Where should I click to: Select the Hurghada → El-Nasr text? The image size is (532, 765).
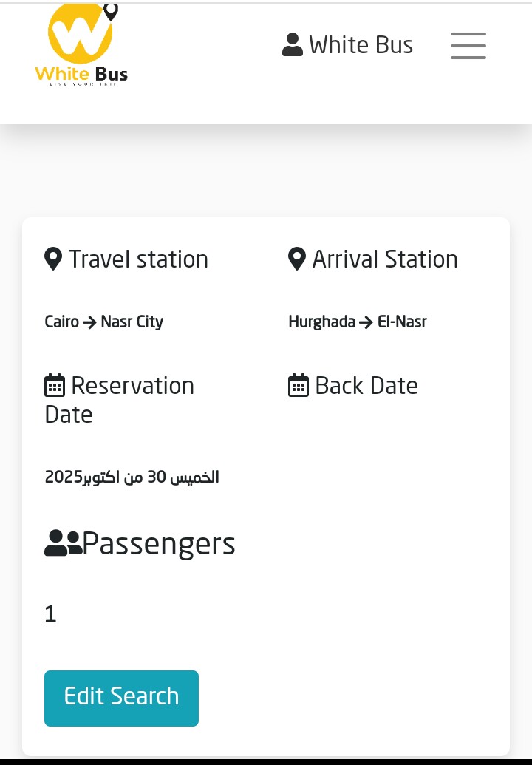tap(358, 322)
